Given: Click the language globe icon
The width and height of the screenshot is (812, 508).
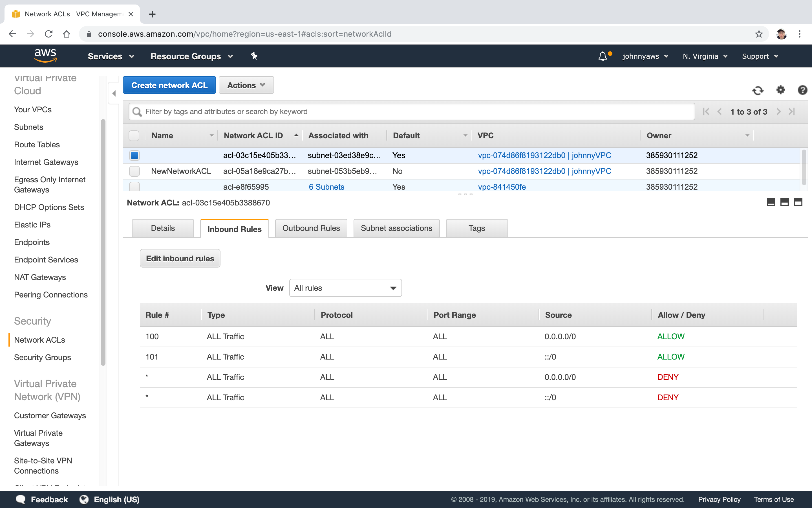Looking at the screenshot, I should pyautogui.click(x=84, y=499).
